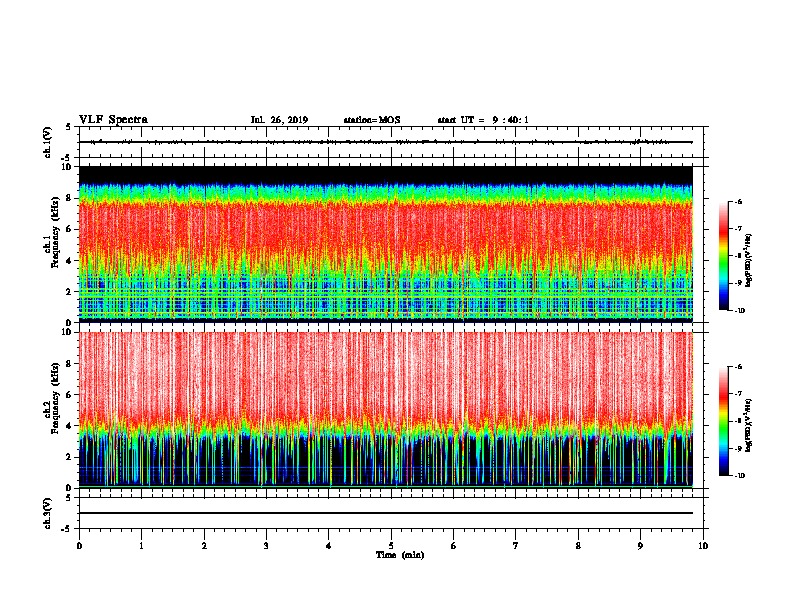Click the "8" kHz tick on ch.1 axis

coord(70,198)
